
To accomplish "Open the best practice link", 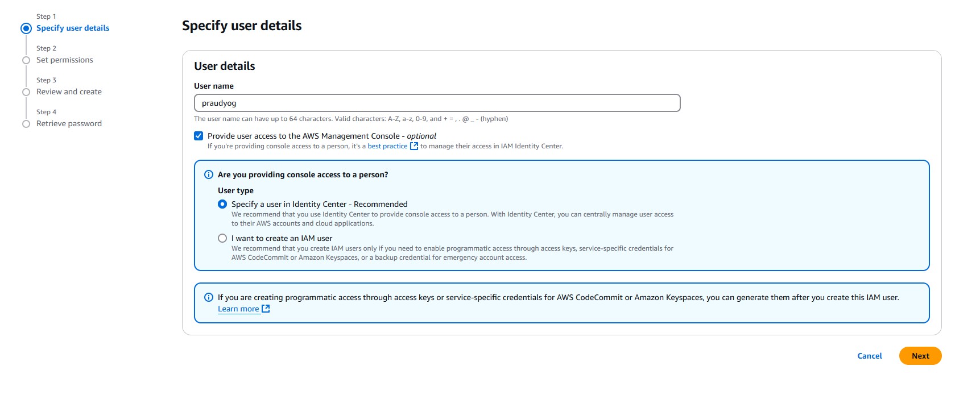I will pos(387,146).
